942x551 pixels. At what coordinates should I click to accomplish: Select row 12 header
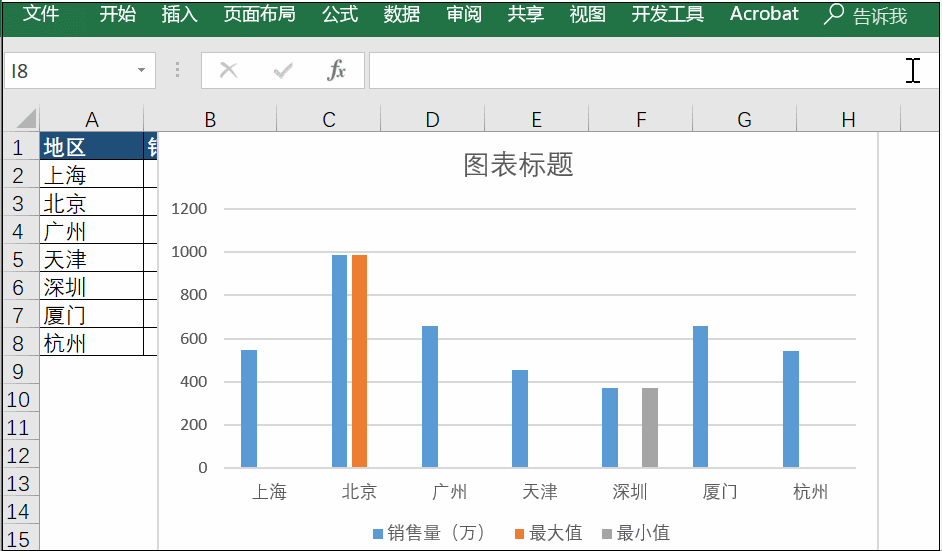point(20,455)
